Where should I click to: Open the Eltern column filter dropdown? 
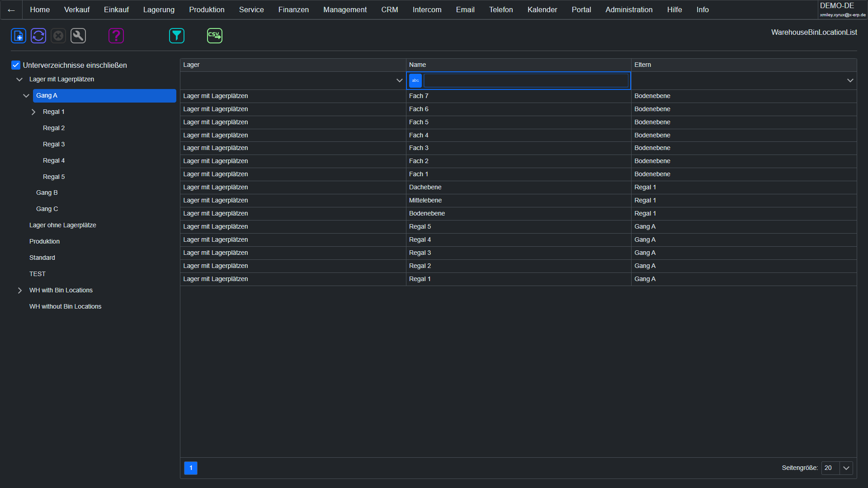[x=850, y=80]
